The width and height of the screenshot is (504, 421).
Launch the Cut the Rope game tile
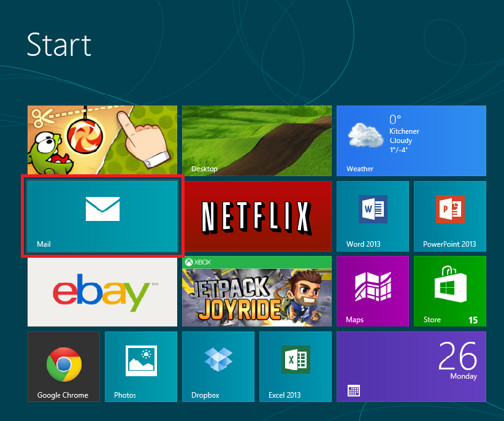click(102, 140)
